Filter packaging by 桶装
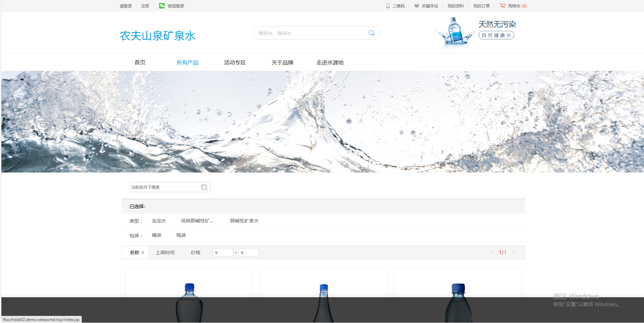 156,236
